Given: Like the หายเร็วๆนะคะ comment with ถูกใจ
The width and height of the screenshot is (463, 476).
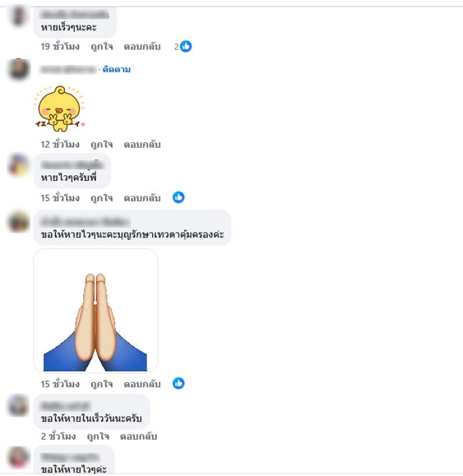Looking at the screenshot, I should click(102, 47).
